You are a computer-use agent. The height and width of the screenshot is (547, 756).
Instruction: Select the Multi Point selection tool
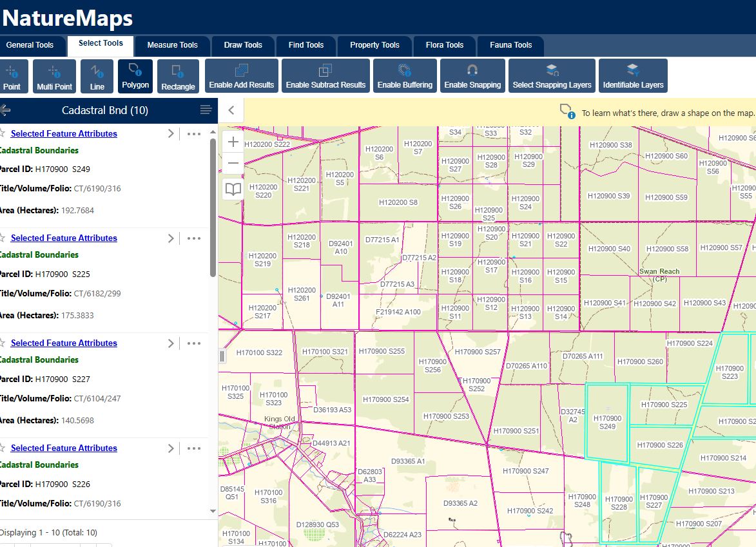pos(55,75)
